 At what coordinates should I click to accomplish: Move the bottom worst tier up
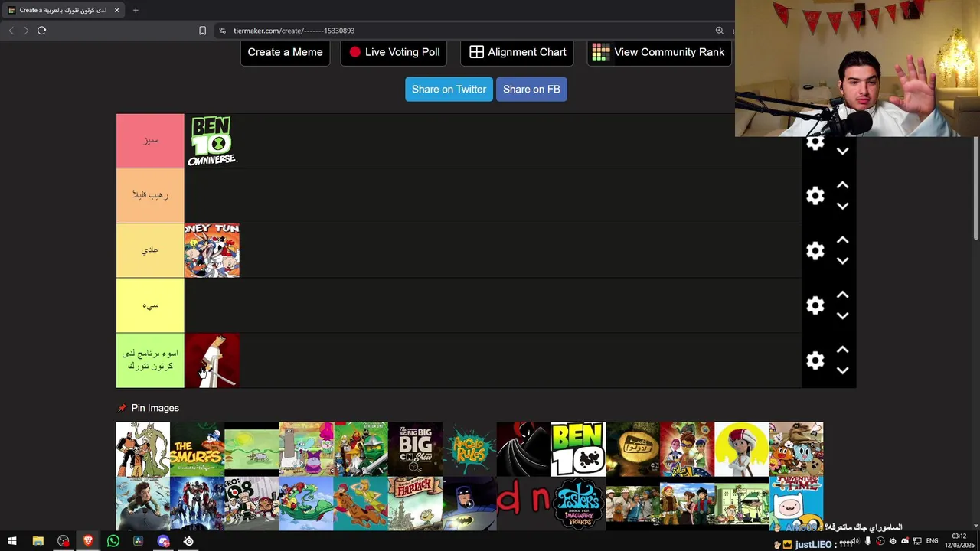click(x=842, y=350)
